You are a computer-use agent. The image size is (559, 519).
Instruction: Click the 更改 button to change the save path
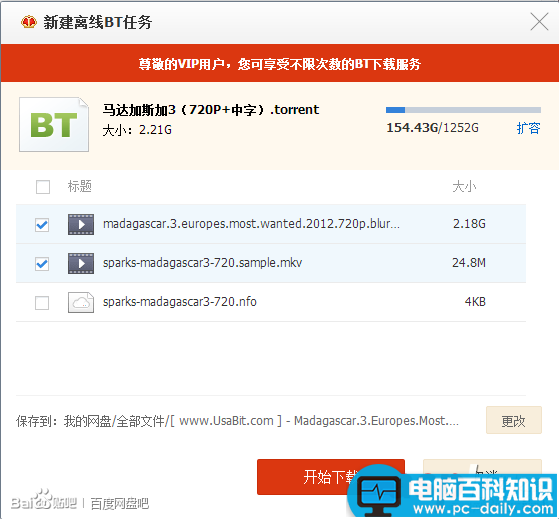coord(514,420)
